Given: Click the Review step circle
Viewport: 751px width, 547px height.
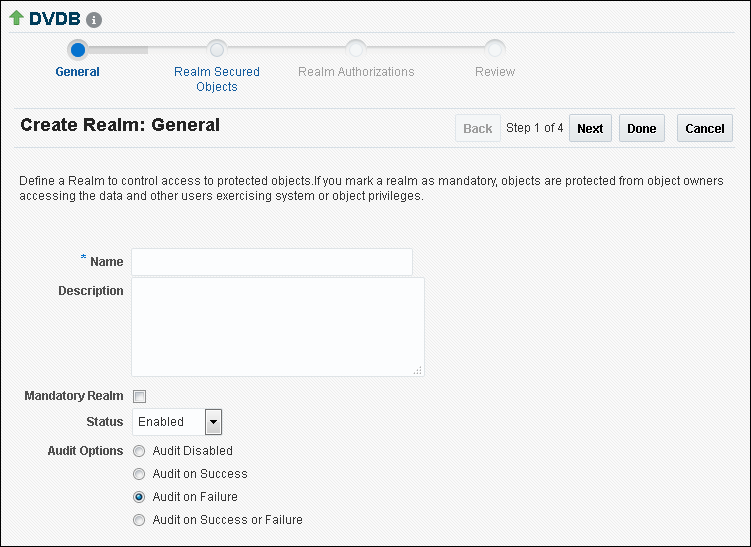Looking at the screenshot, I should click(495, 48).
